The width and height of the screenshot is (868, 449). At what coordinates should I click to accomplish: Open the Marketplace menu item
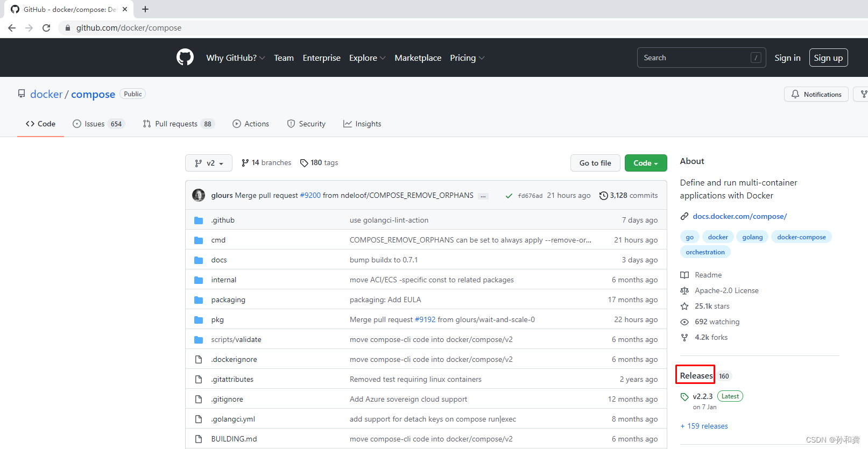point(418,58)
